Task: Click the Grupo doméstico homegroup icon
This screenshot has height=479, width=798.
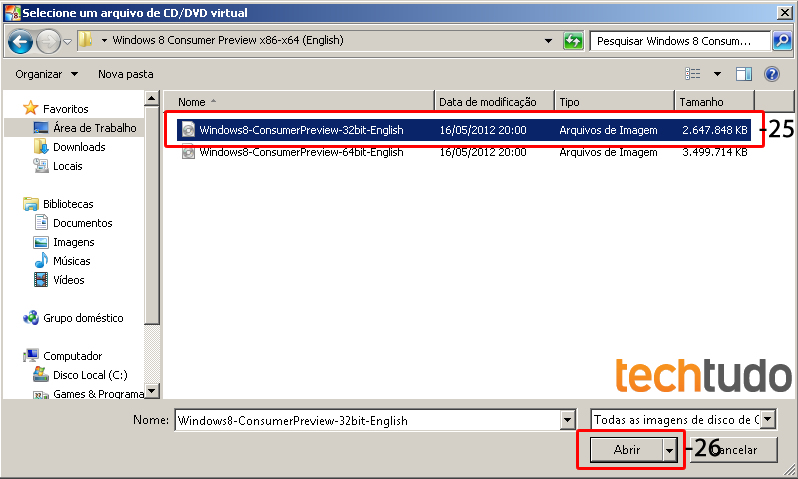Action: [x=31, y=318]
